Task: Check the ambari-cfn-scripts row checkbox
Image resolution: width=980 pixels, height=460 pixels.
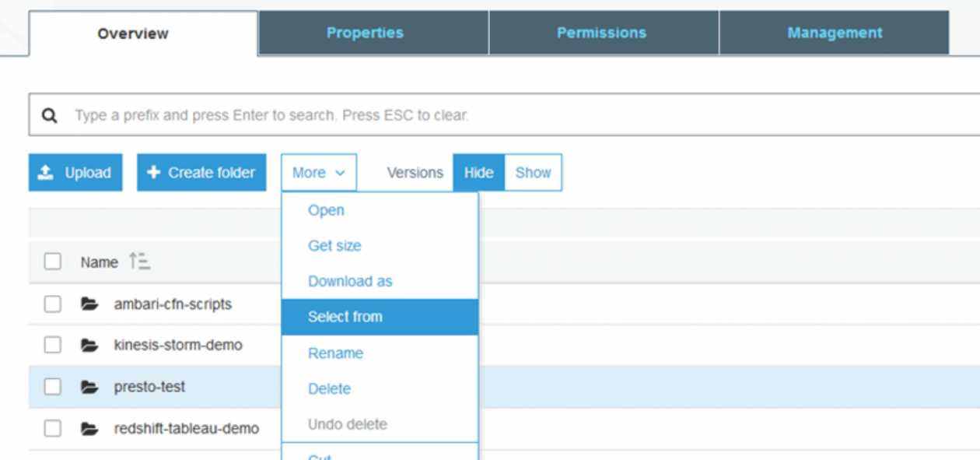Action: pyautogui.click(x=52, y=304)
